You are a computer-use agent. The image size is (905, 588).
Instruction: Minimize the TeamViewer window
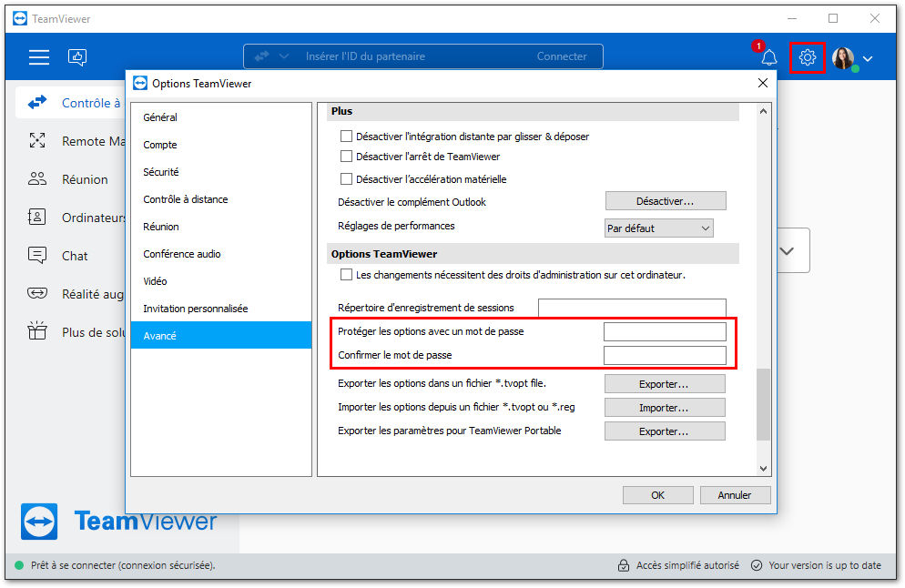(792, 18)
